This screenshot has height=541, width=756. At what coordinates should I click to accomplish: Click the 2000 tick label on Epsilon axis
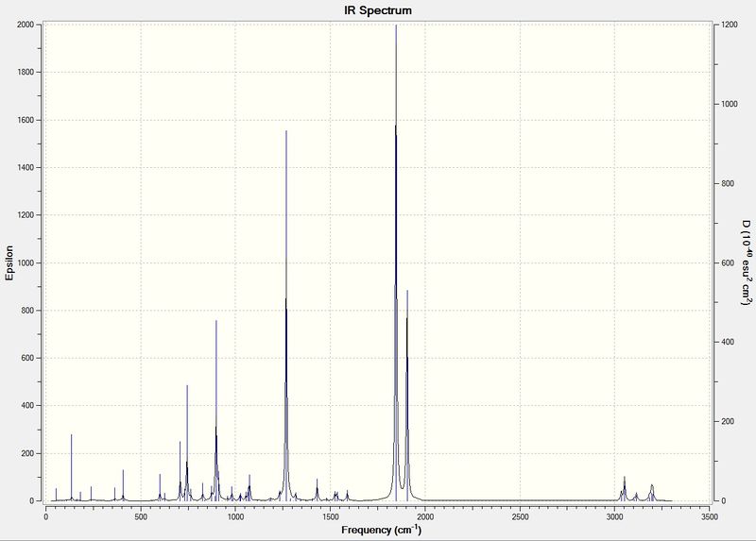click(x=26, y=25)
